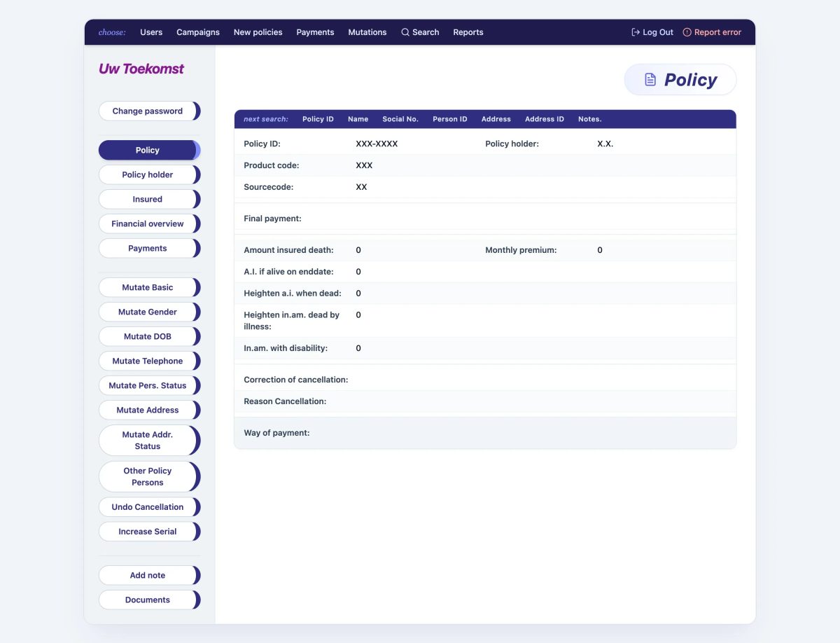Click the Report error link text
The height and width of the screenshot is (643, 840).
point(717,32)
